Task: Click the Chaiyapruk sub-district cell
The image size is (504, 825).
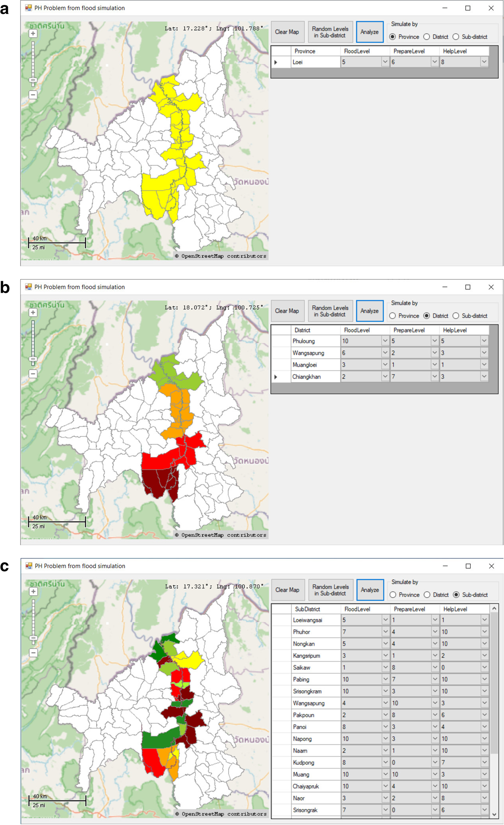Action: coord(316,786)
